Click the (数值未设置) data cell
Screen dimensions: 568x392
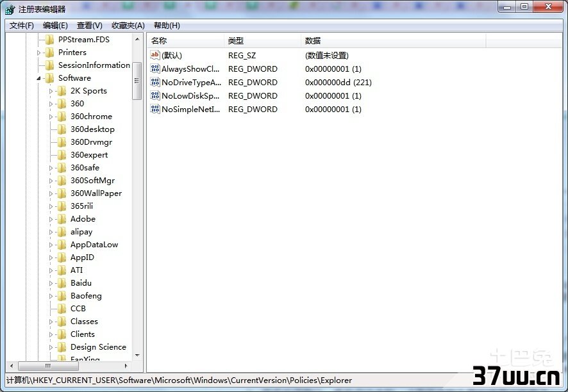click(327, 55)
